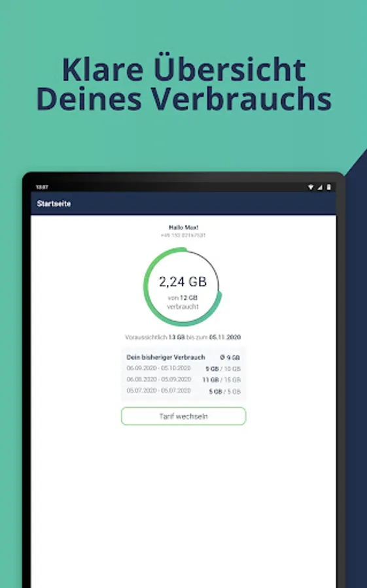Click the WiFi icon in status bar

(x=311, y=187)
